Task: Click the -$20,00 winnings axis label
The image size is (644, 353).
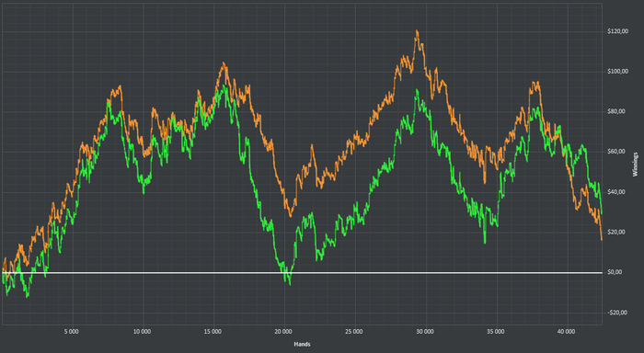Action: pyautogui.click(x=617, y=313)
